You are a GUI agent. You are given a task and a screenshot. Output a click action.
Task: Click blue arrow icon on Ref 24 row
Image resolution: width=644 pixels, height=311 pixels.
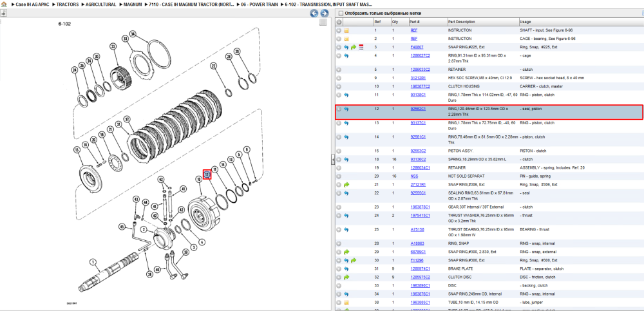346,216
